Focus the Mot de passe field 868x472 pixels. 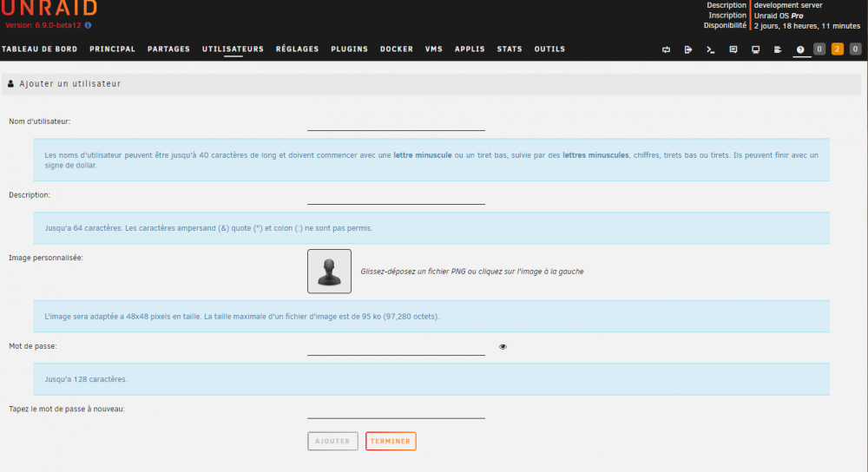(397, 348)
